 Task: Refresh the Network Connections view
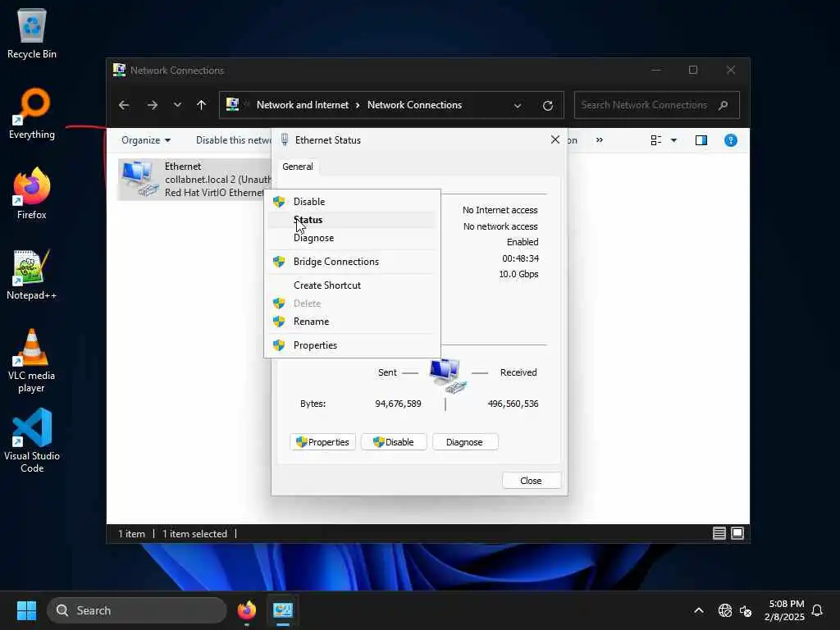point(547,106)
